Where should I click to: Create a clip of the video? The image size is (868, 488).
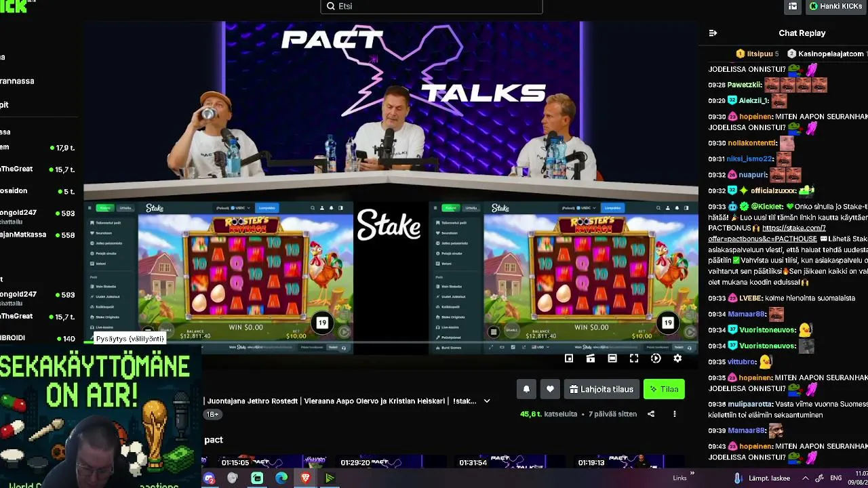point(591,359)
